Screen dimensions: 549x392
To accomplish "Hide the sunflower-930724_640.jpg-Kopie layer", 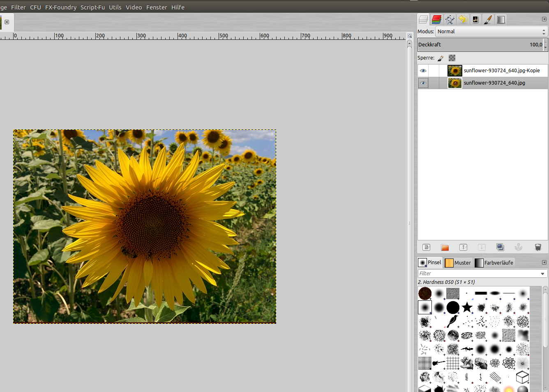I will click(x=423, y=71).
